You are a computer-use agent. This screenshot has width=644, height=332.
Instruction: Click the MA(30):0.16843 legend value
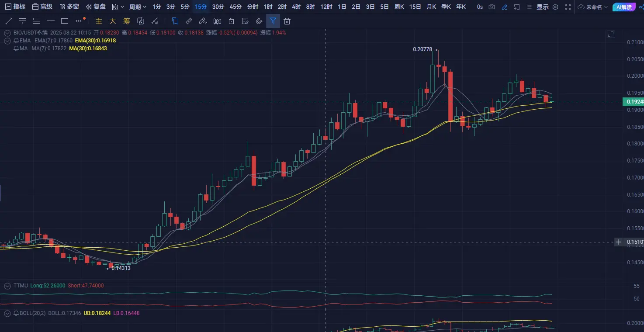click(88, 48)
